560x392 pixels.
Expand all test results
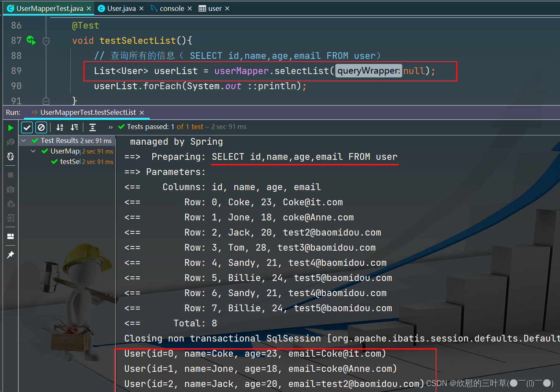tap(93, 127)
